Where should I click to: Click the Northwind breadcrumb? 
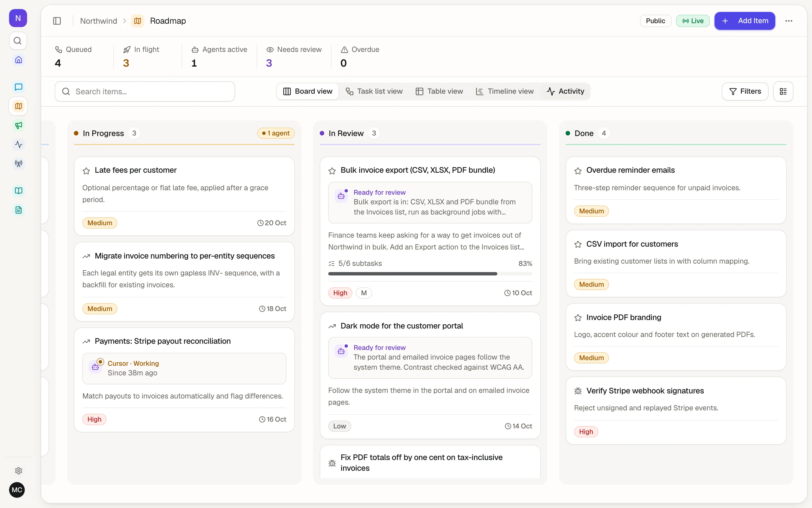(x=99, y=21)
